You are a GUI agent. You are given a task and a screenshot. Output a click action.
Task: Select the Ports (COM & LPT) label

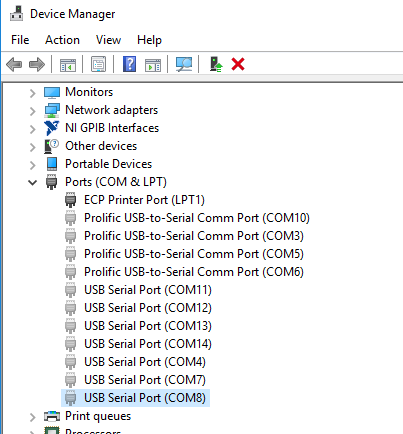(x=116, y=182)
